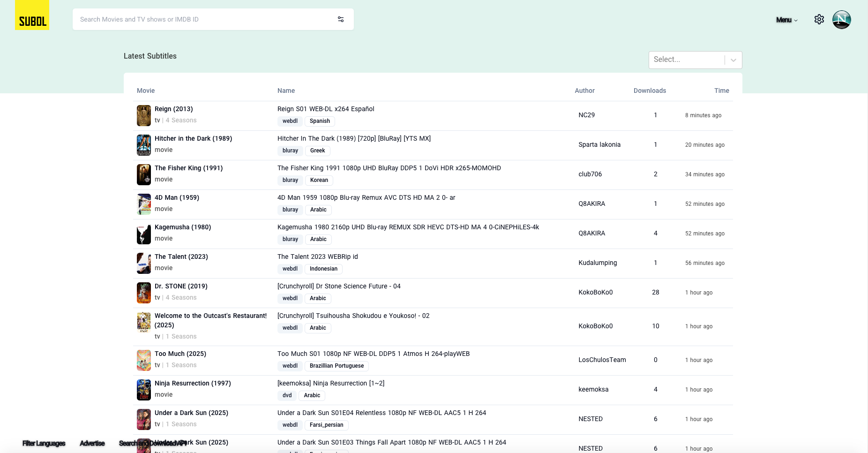Viewport: 868px width, 453px height.
Task: Open The Fisher King 1080p UHD subtitle
Action: point(389,168)
